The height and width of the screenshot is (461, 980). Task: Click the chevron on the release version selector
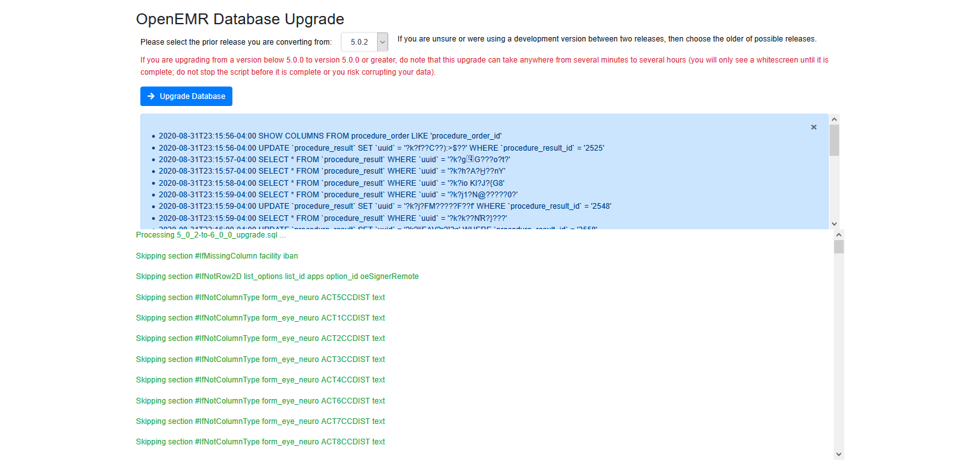[x=382, y=41]
